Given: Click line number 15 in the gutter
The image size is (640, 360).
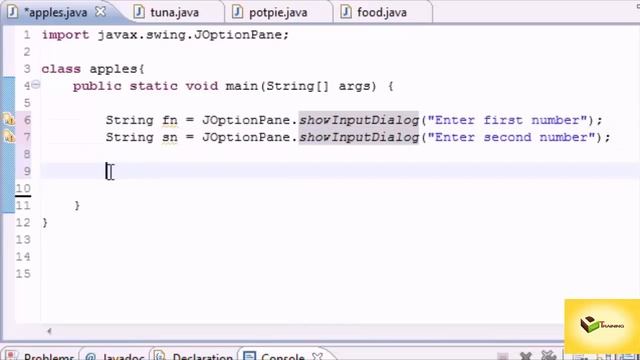Looking at the screenshot, I should (23, 273).
